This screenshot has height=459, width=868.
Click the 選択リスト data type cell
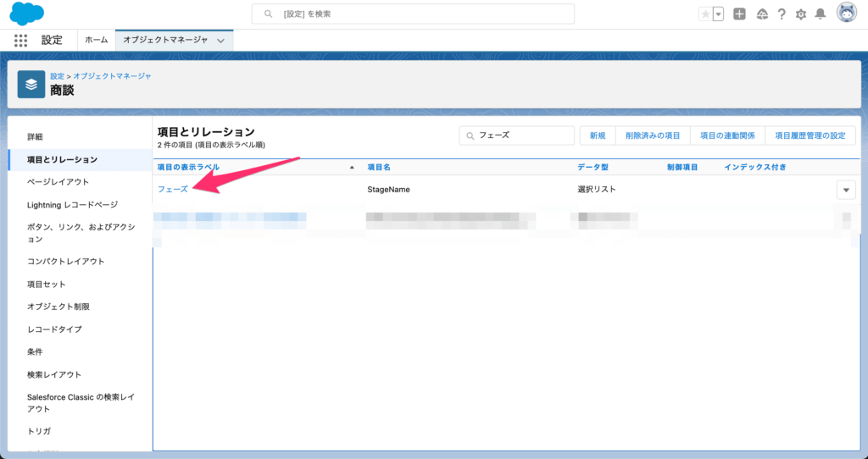597,189
